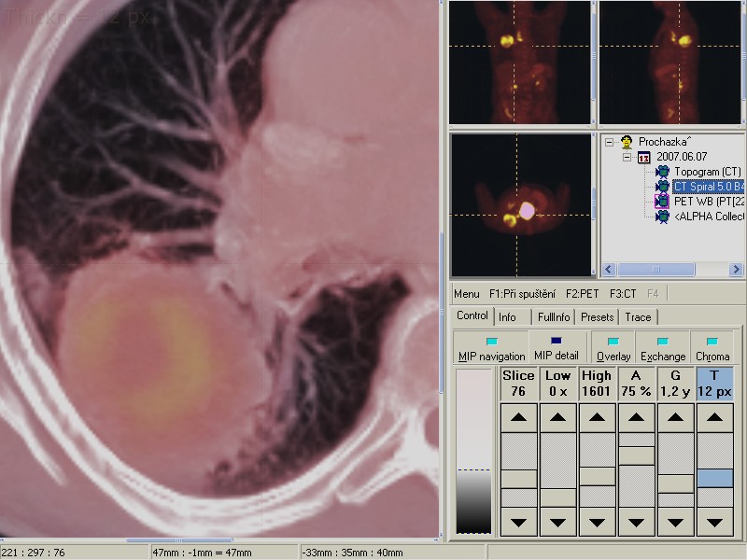
Task: Select CT Spiral 5.0 series in tree
Action: pyautogui.click(x=708, y=187)
